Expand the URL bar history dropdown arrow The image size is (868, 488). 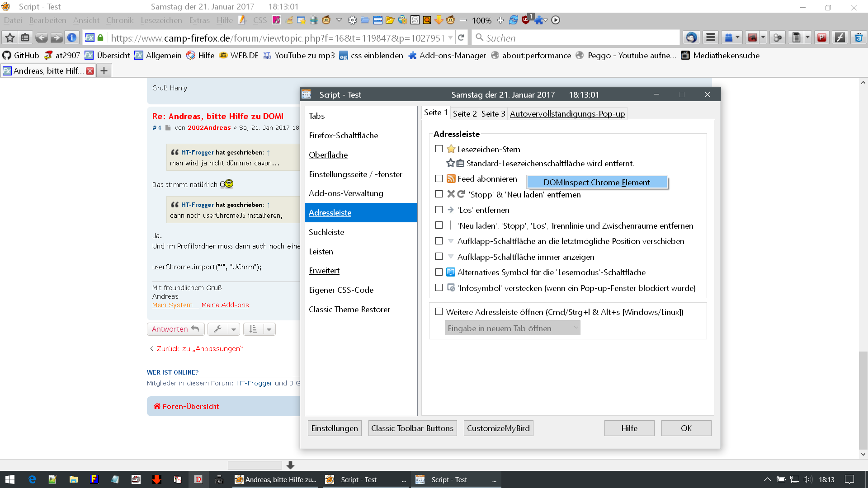point(451,38)
